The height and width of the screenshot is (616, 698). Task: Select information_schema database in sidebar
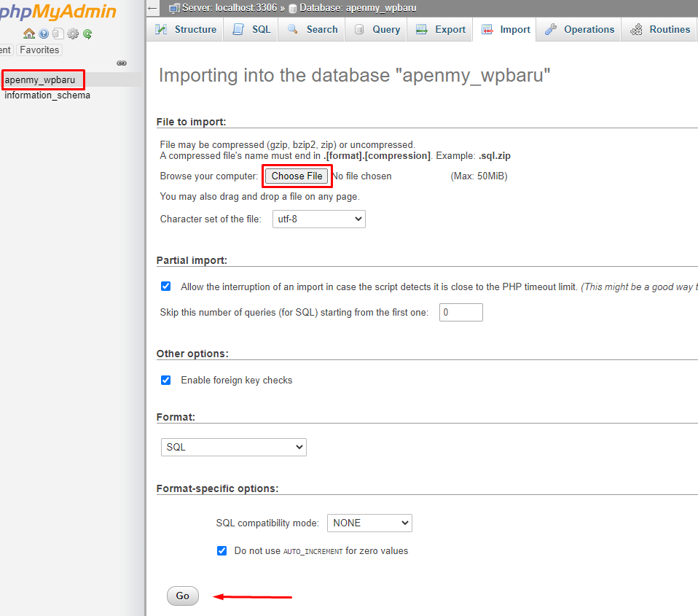click(x=47, y=95)
